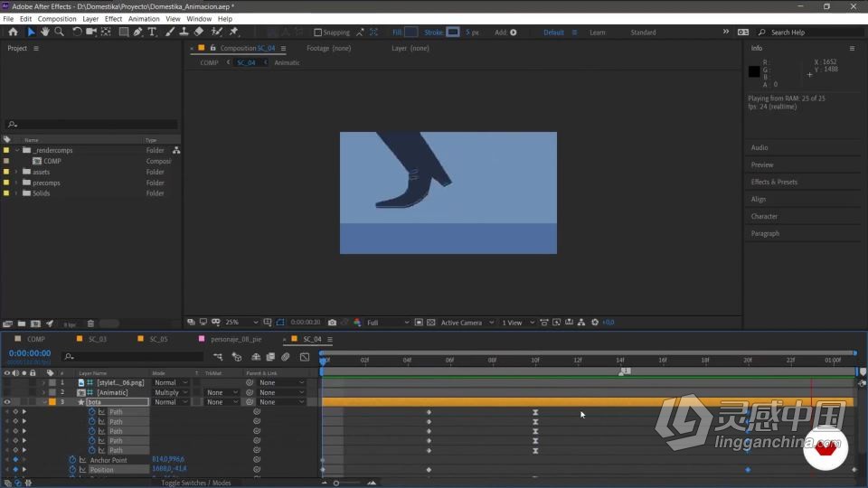The width and height of the screenshot is (868, 488).
Task: Open the Composition menu
Action: (x=56, y=19)
